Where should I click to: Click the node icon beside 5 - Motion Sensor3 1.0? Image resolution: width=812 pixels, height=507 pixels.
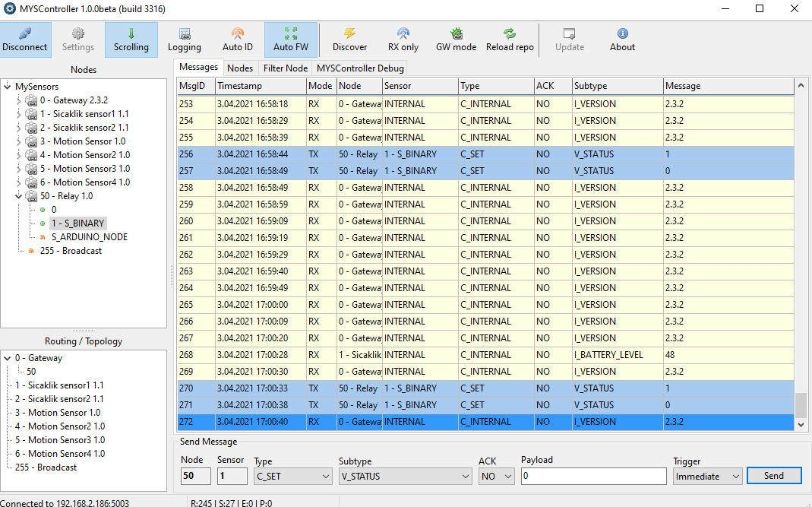pyautogui.click(x=32, y=169)
